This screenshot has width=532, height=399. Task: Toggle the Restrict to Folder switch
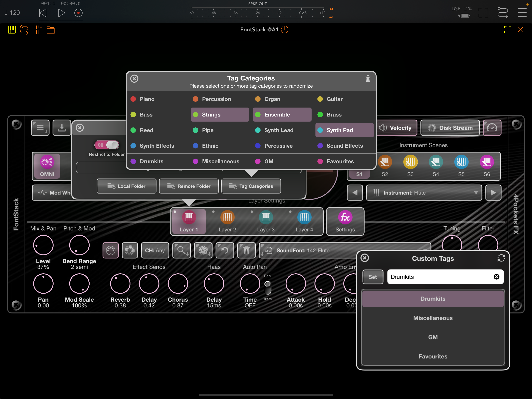(x=107, y=145)
